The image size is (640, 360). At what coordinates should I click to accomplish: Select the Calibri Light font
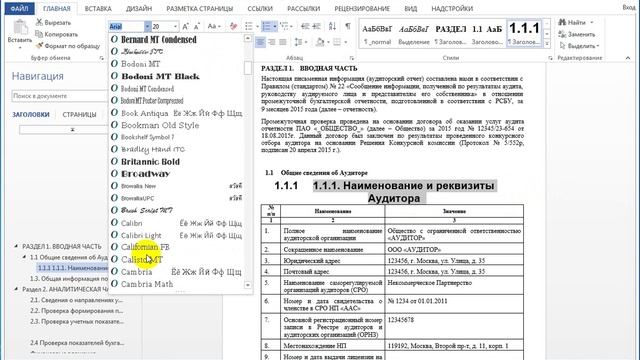tap(177, 235)
